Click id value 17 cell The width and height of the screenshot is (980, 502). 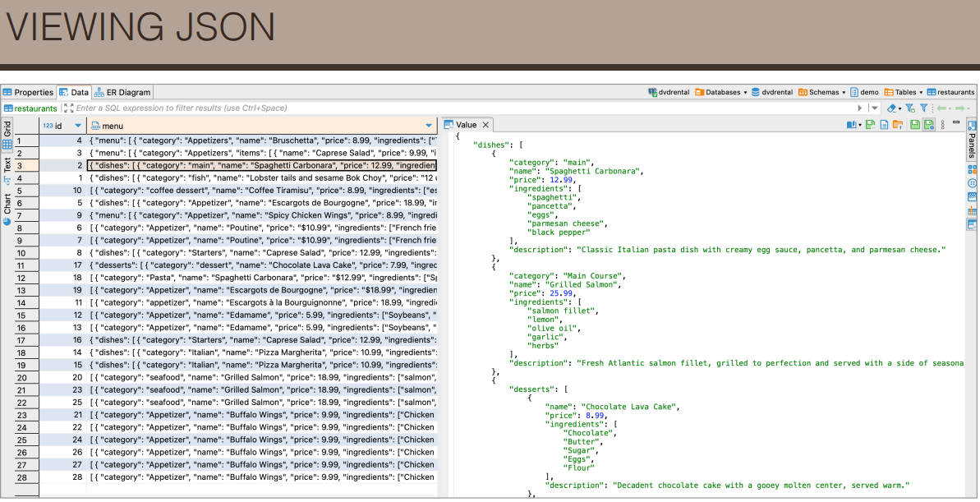[x=62, y=265]
